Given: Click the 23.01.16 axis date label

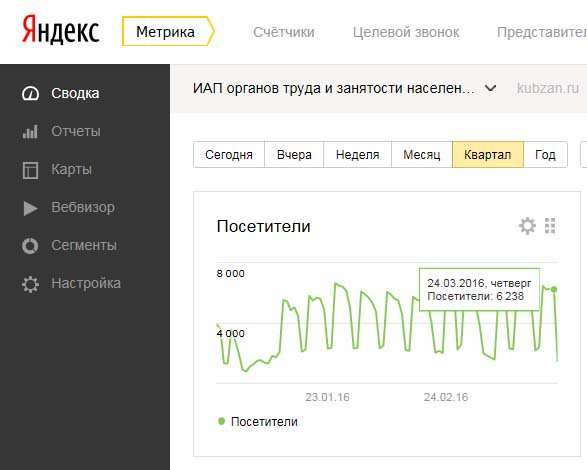Looking at the screenshot, I should (x=327, y=397).
